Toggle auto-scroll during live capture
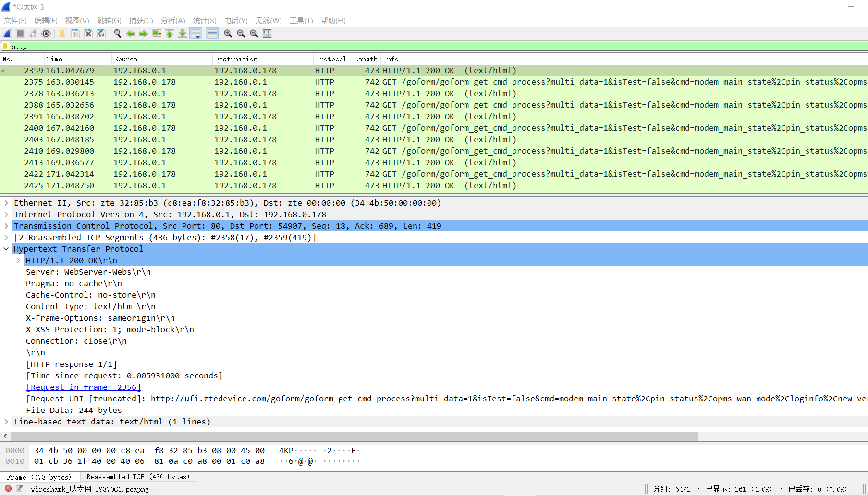 pyautogui.click(x=196, y=34)
